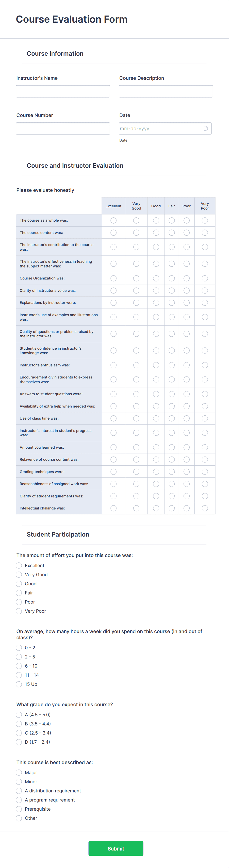
Task: Select Very Good for 'Grading techniques were'
Action: (136, 471)
